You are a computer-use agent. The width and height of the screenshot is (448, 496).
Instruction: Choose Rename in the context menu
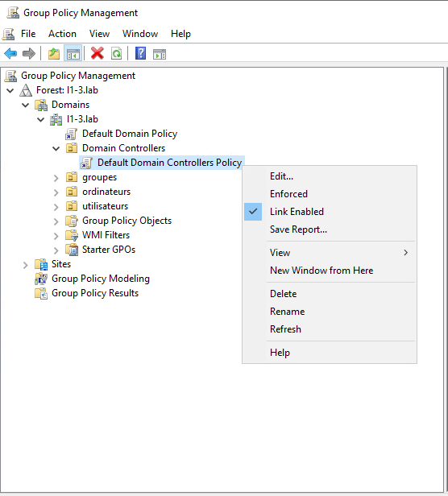tap(330, 312)
